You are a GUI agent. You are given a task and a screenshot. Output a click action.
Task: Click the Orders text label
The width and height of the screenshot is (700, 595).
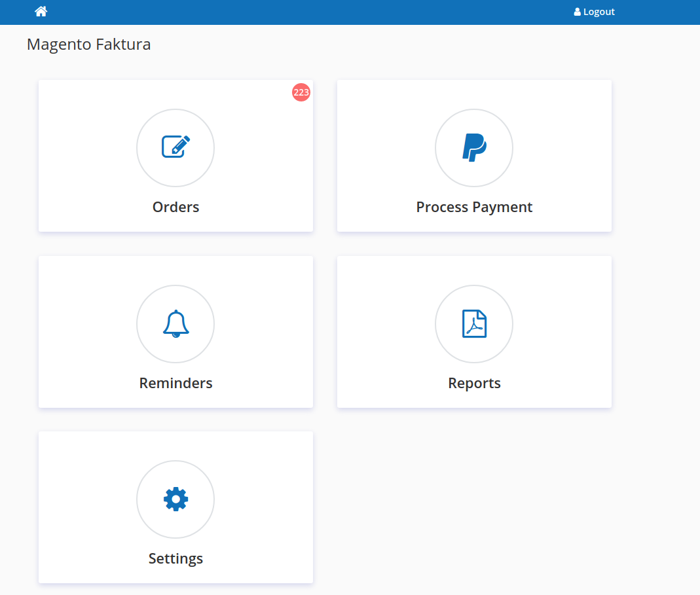click(x=175, y=207)
